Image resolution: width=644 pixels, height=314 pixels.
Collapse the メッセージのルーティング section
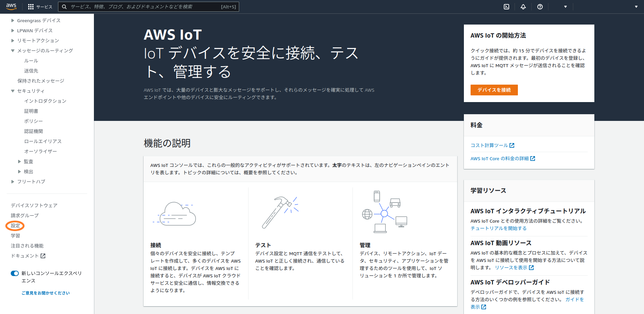[13, 51]
